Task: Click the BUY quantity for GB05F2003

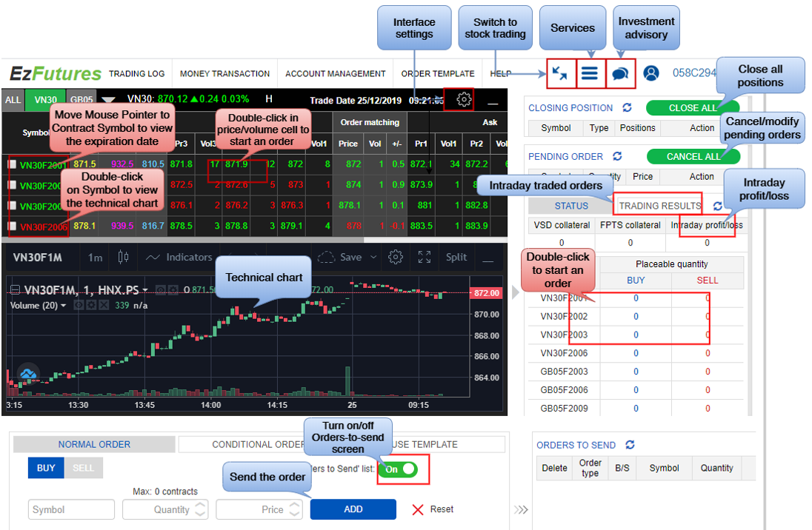Action: 636,372
